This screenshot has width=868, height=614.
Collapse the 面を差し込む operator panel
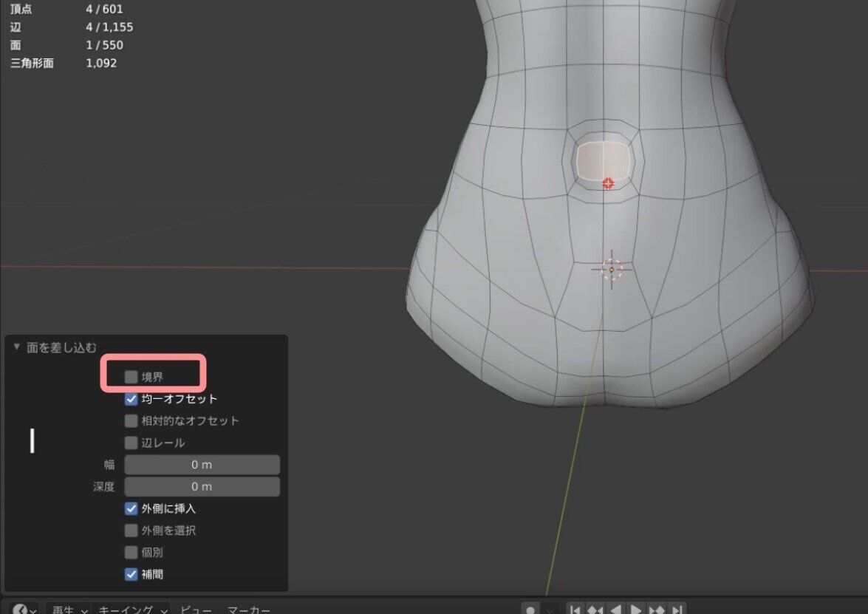click(x=16, y=347)
